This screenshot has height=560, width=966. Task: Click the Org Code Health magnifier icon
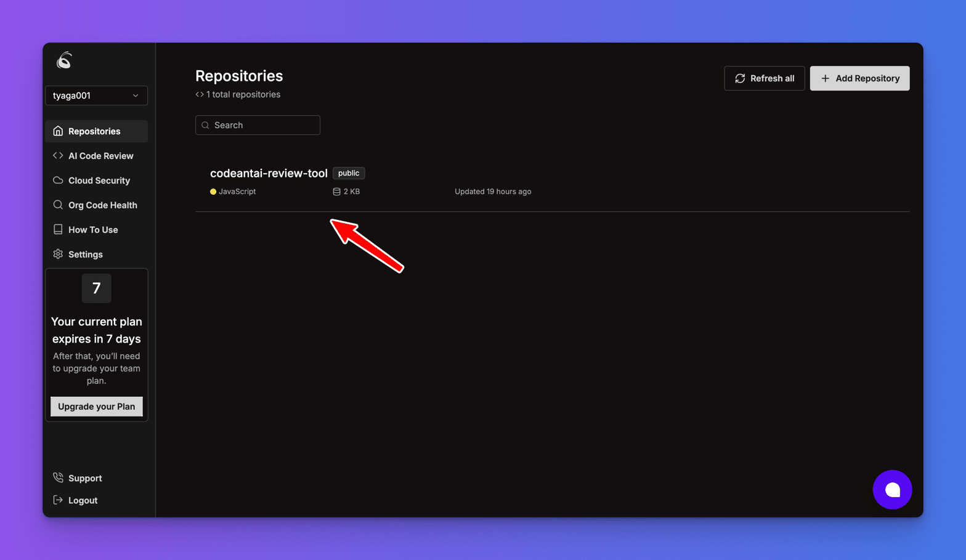pos(58,205)
